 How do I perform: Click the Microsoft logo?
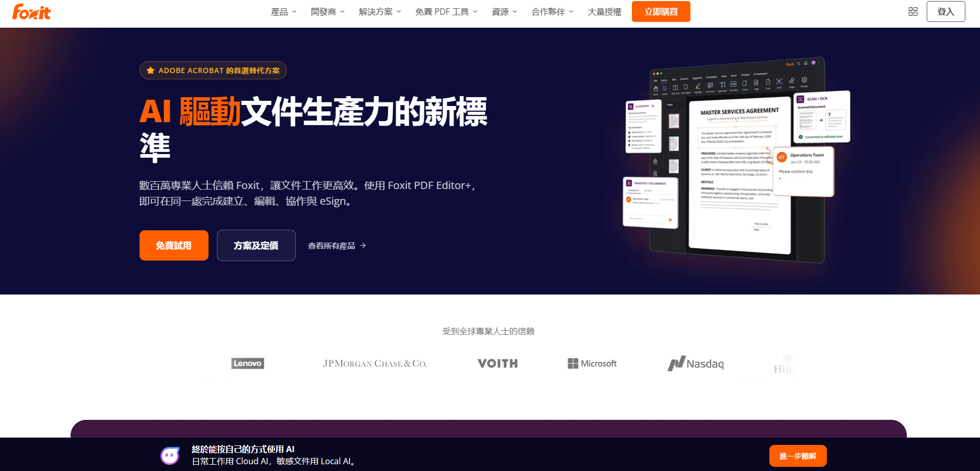[592, 363]
